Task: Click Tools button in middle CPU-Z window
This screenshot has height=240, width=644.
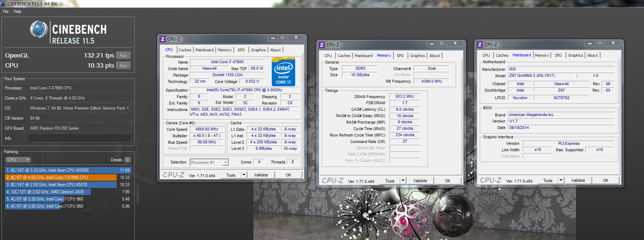Action: (x=390, y=181)
